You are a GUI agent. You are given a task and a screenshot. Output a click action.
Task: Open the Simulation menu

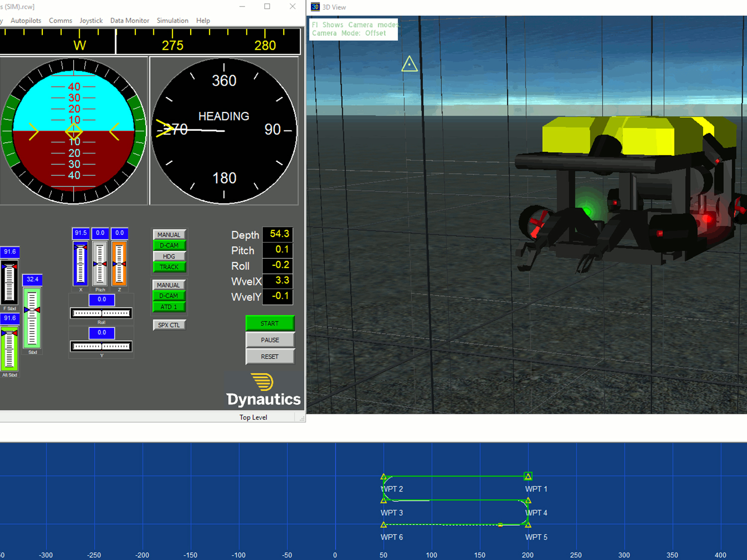pos(172,20)
